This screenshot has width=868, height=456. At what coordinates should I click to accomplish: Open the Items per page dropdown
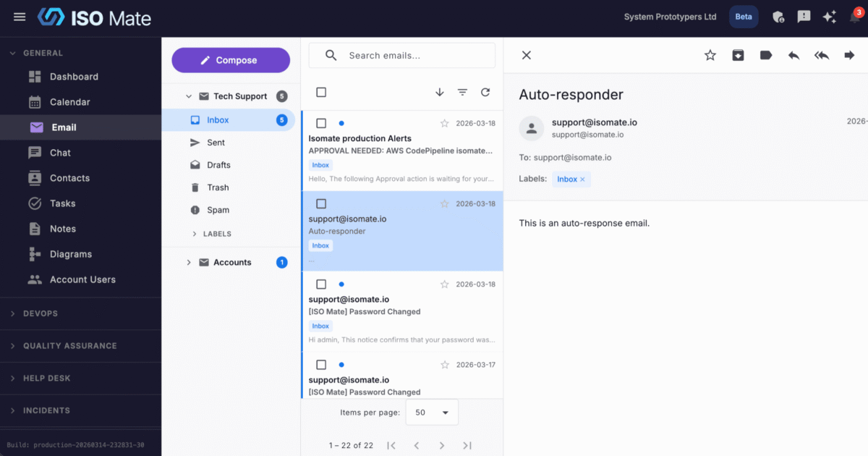click(x=432, y=412)
